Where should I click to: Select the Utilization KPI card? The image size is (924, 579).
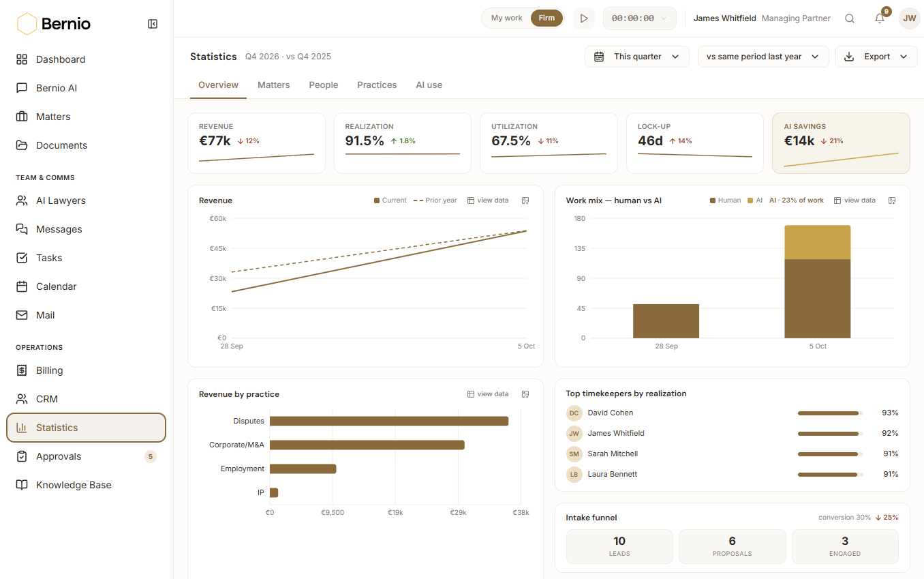coord(549,143)
